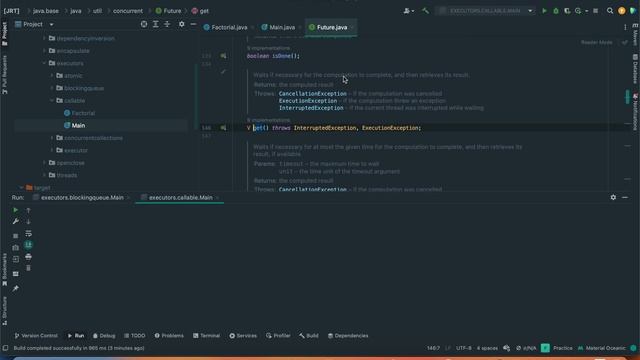Open the TODO tool window
The height and width of the screenshot is (360, 640).
[135, 336]
